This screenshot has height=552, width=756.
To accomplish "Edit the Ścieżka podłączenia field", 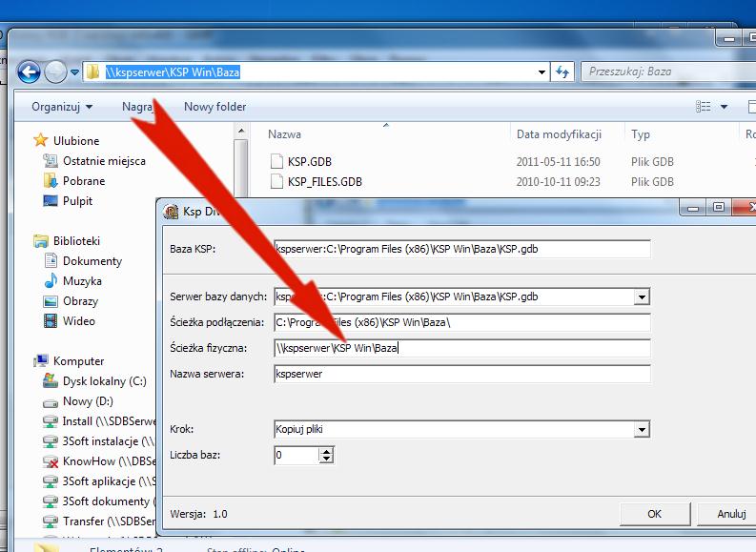I will [461, 322].
